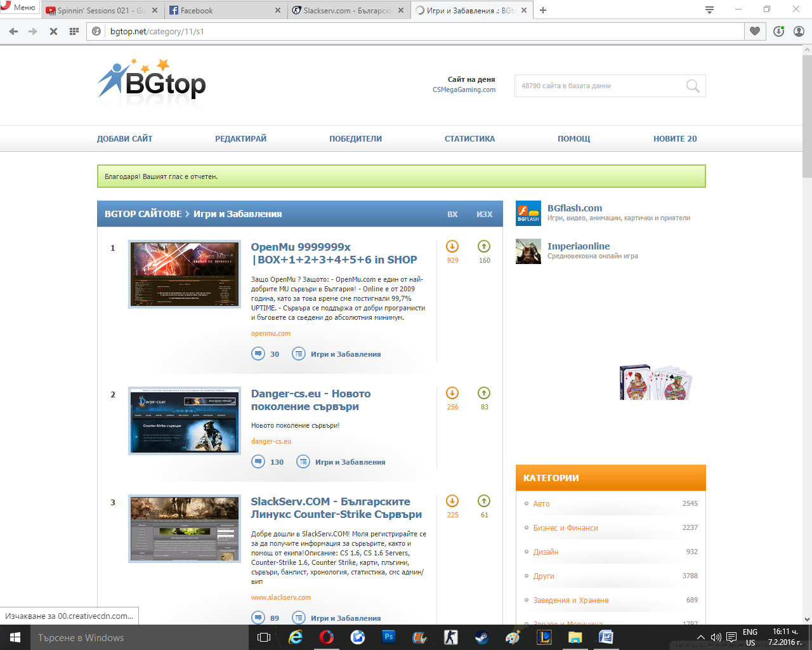Close the Facebook tab
812x650 pixels.
(x=278, y=11)
